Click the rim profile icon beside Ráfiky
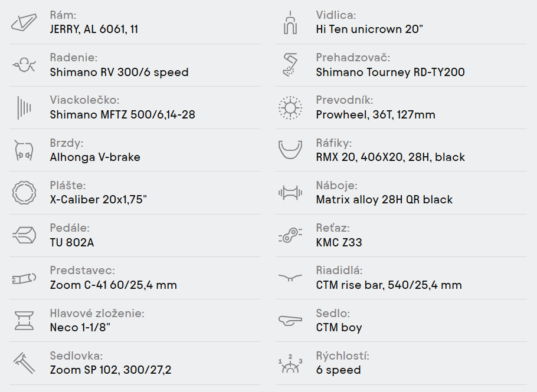The image size is (537, 392). 290,150
